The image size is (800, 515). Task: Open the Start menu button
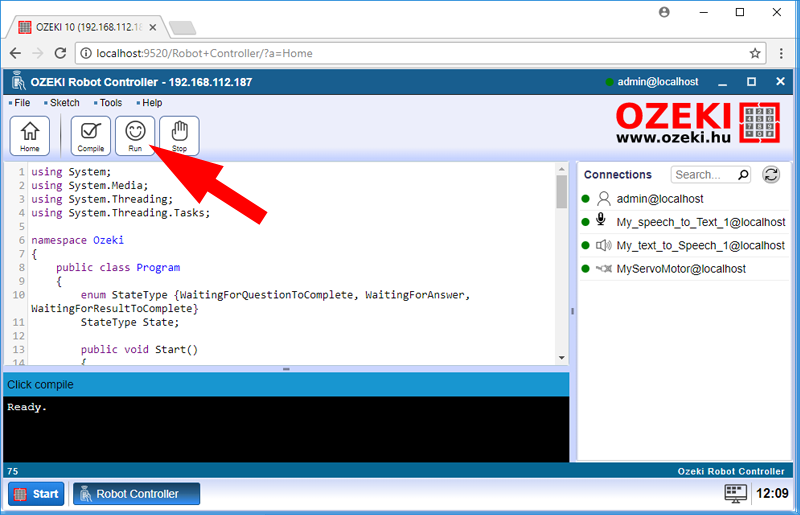37,494
